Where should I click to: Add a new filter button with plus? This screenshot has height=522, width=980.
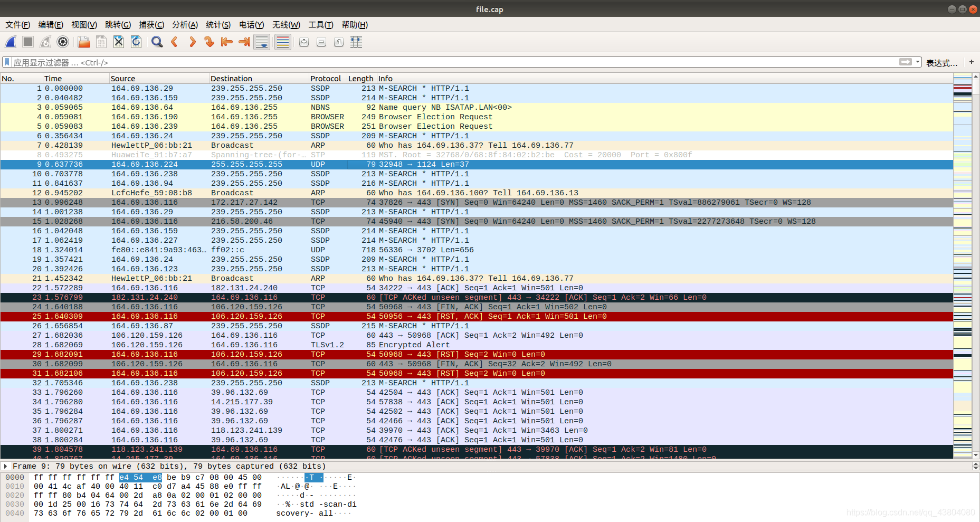coord(972,62)
